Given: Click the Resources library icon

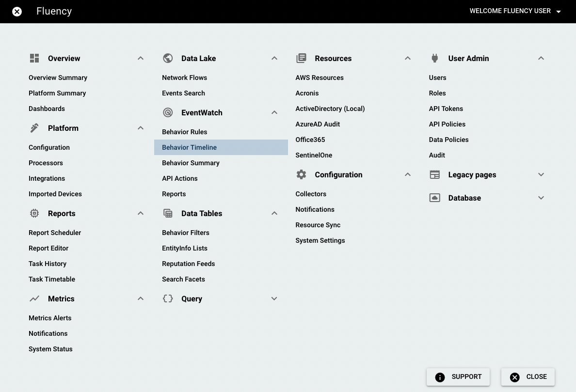Looking at the screenshot, I should click(301, 58).
